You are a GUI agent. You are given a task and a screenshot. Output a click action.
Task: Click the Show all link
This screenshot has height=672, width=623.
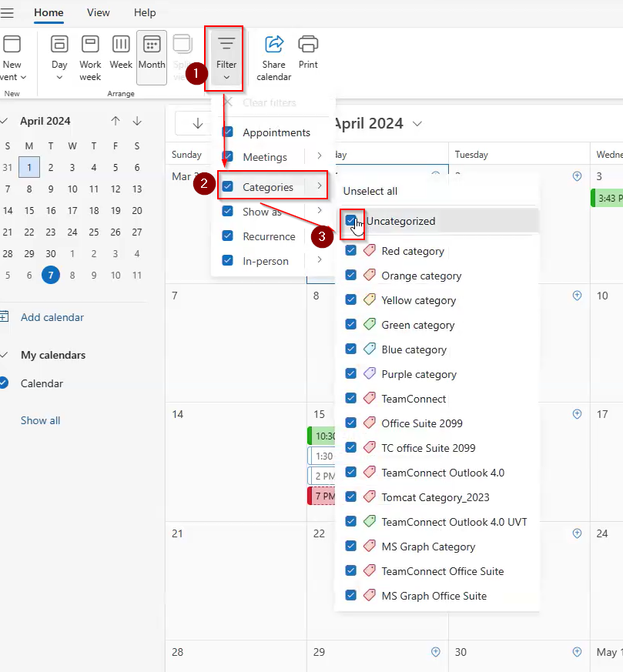(x=40, y=420)
